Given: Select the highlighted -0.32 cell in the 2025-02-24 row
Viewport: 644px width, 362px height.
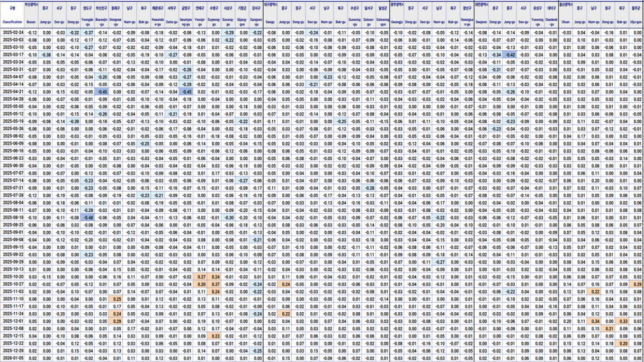Looking at the screenshot, I should pos(74,32).
